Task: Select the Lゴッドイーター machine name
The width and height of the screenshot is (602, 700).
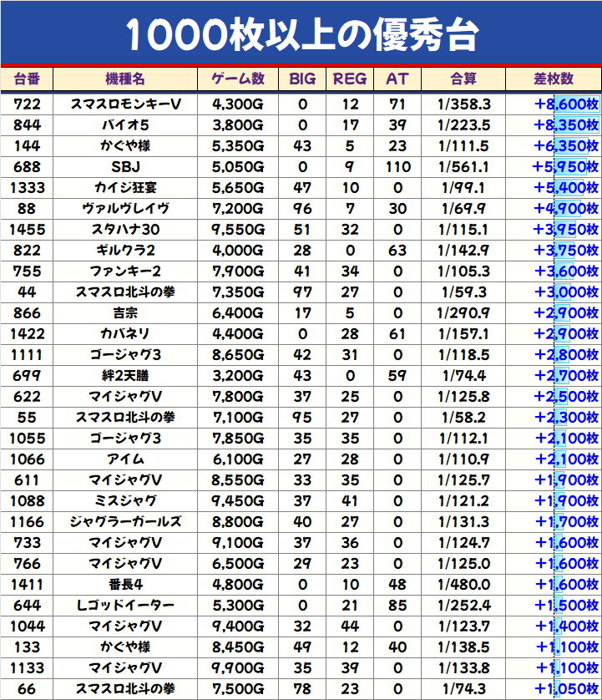Action: (x=125, y=606)
